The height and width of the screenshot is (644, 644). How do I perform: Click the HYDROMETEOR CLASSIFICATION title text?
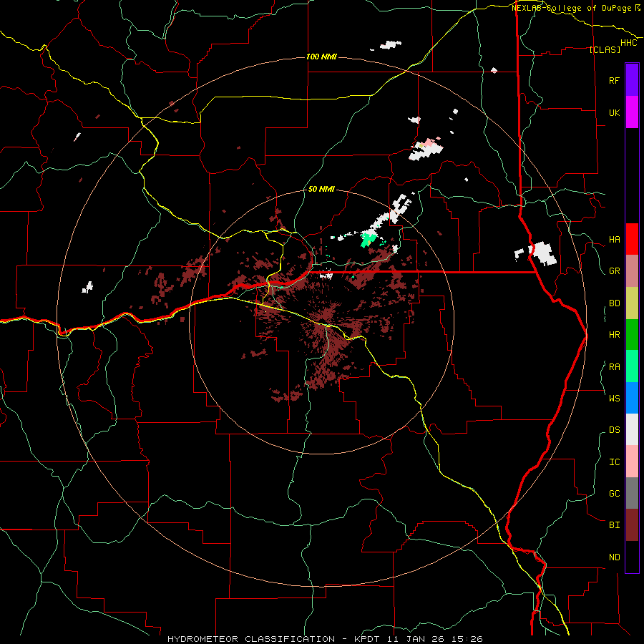click(x=251, y=639)
